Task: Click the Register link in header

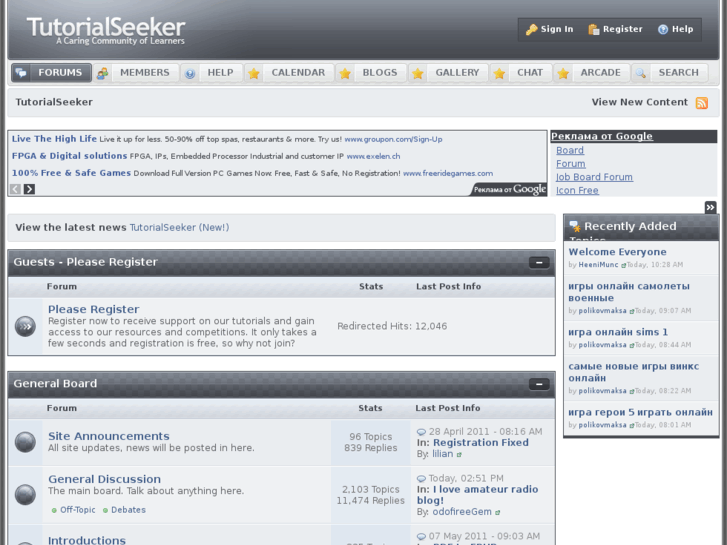Action: coord(623,29)
